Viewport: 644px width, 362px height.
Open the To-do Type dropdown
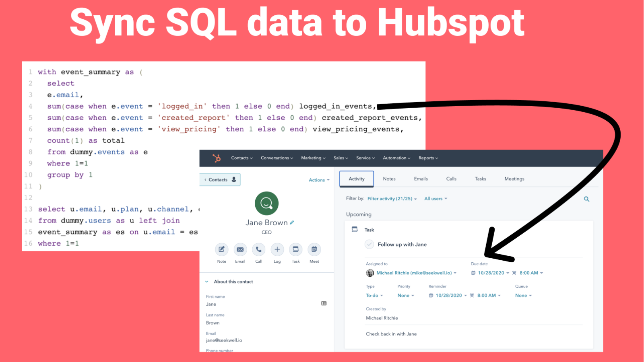[x=374, y=296]
